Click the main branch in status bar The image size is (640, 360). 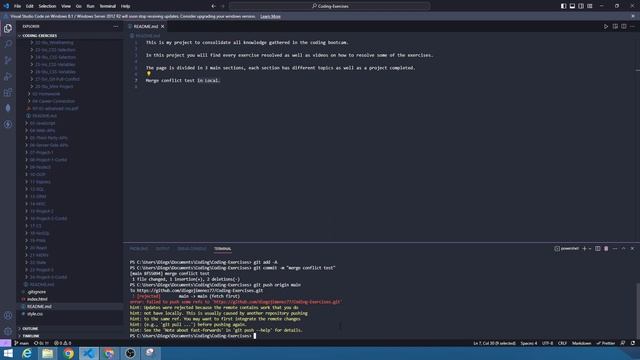pos(22,343)
